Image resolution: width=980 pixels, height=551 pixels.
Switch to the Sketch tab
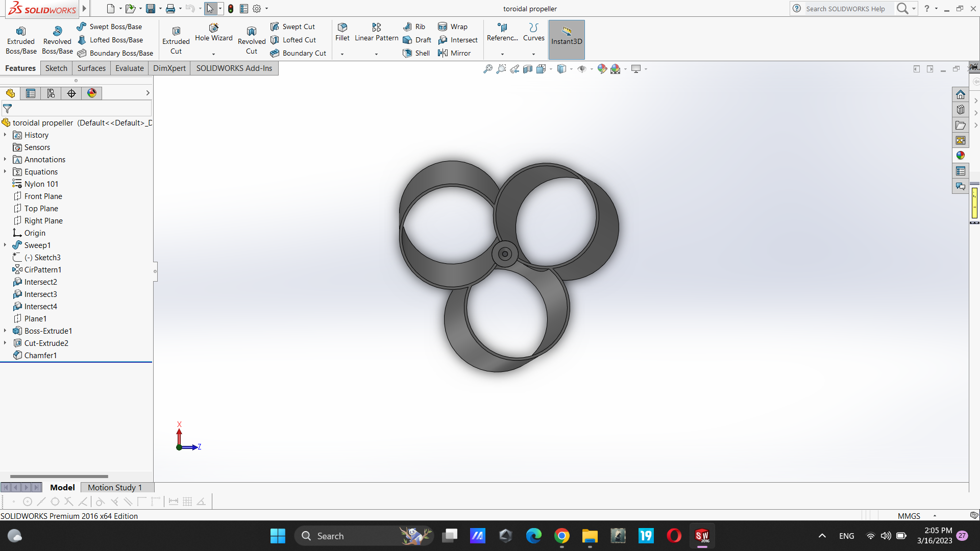coord(56,68)
